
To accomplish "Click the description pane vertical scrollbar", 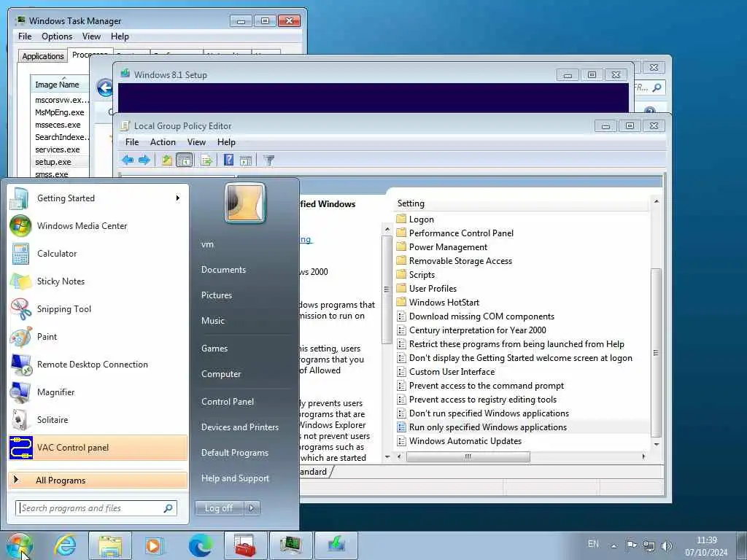I will (387, 289).
